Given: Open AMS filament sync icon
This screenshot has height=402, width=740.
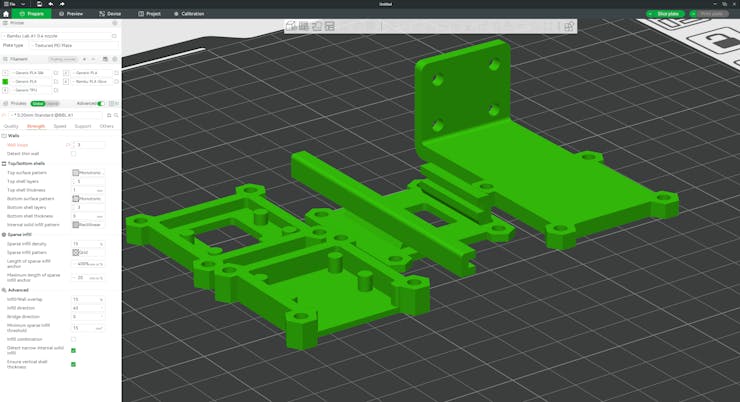Looking at the screenshot, I should click(105, 59).
